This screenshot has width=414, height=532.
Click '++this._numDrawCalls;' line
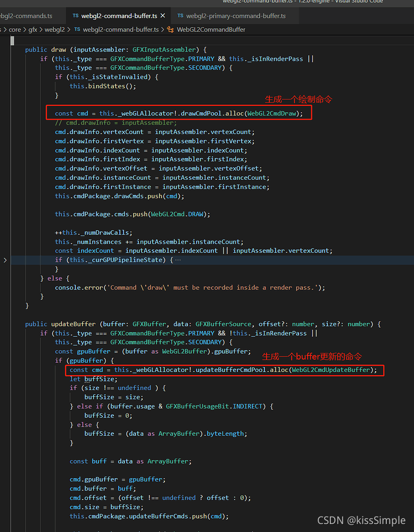[94, 233]
